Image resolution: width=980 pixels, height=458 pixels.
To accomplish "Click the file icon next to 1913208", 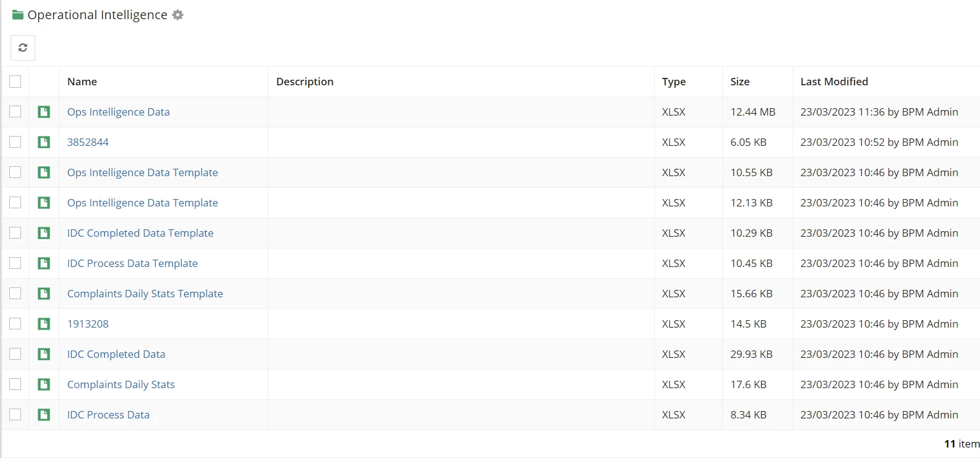I will (44, 324).
